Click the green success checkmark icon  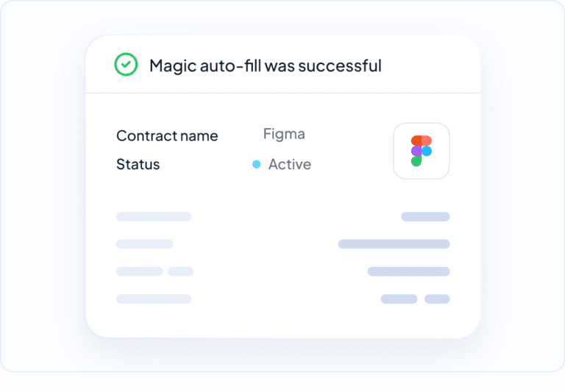point(126,65)
